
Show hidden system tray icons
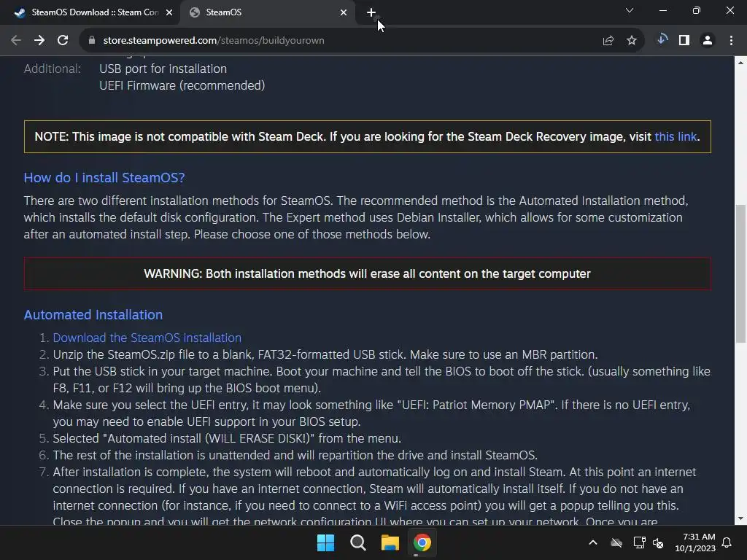[593, 542]
